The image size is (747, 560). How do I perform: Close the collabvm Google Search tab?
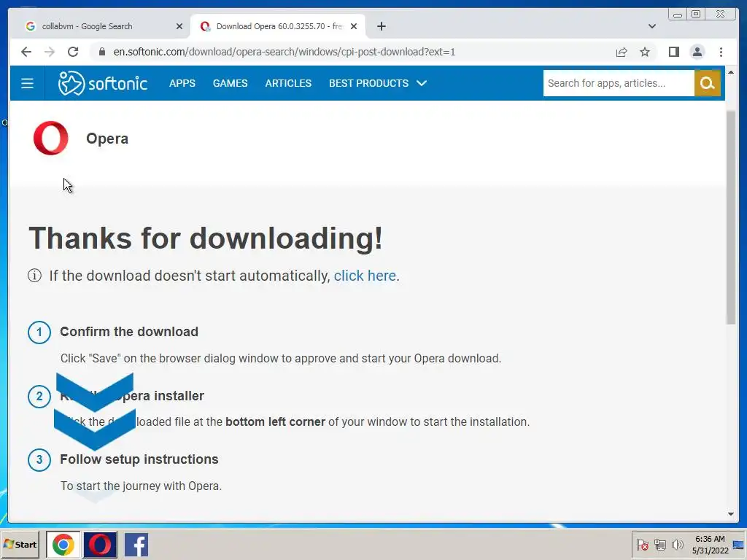click(179, 26)
